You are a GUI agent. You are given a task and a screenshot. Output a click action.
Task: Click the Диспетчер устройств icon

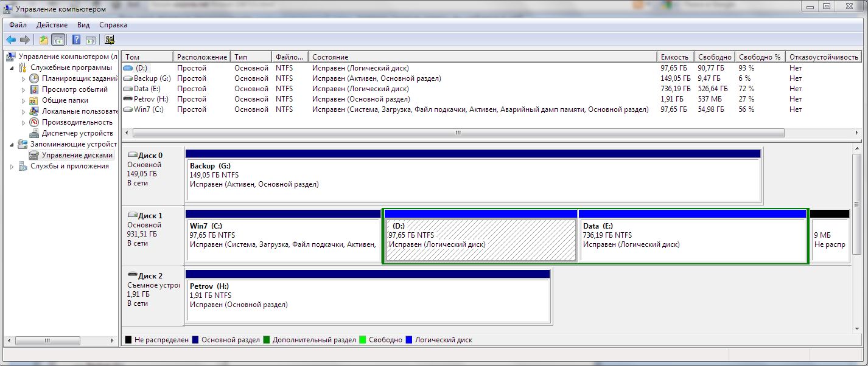[34, 133]
